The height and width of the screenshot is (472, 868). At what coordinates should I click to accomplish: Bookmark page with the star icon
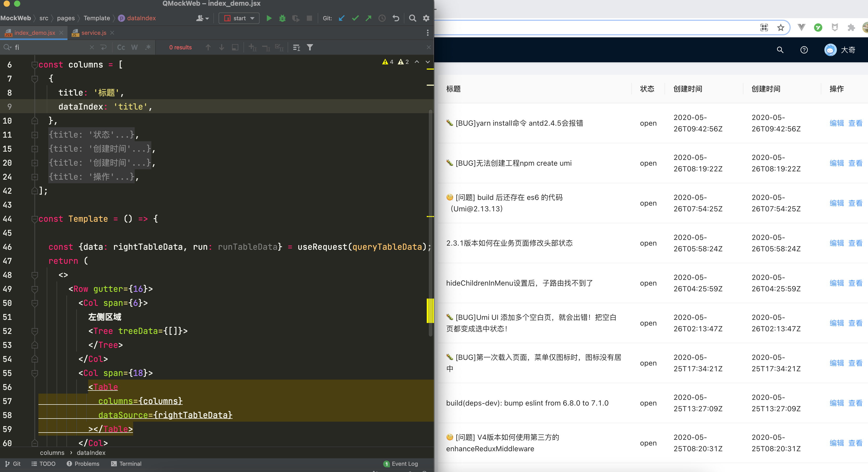click(781, 28)
